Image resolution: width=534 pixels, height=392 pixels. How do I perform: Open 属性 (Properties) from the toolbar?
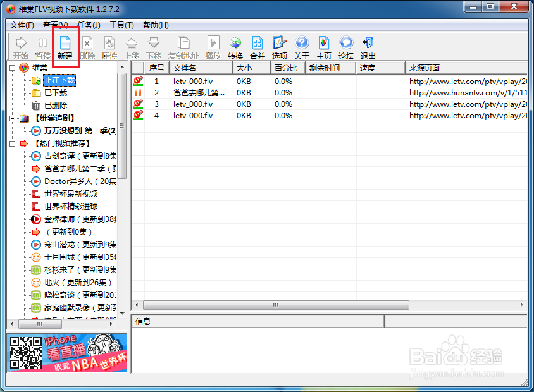click(109, 47)
